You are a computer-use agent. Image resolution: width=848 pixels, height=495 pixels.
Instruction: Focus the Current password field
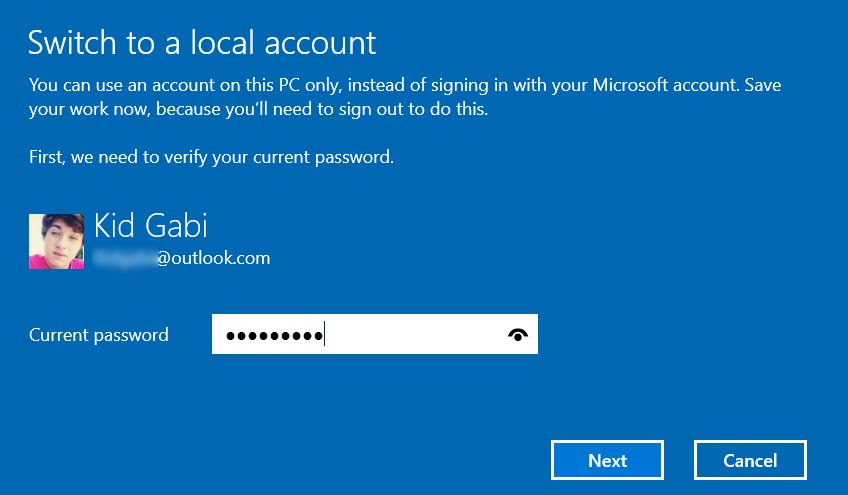point(375,334)
